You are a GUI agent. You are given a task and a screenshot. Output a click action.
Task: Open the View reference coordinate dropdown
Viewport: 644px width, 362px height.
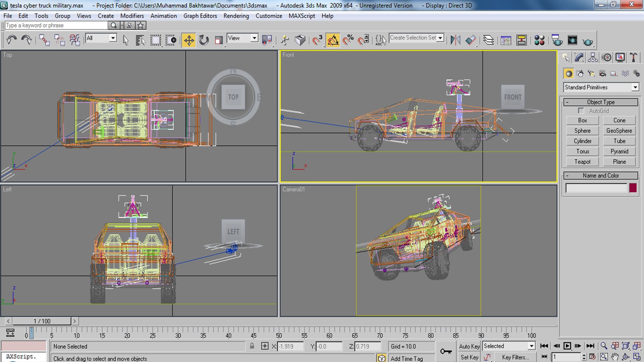243,38
